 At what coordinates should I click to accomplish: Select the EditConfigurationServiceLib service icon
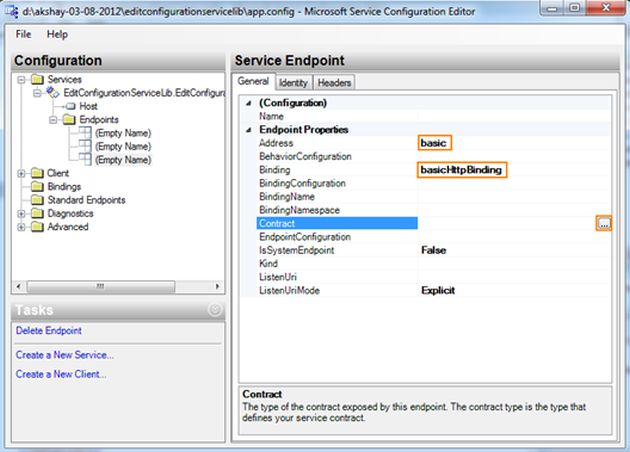53,92
